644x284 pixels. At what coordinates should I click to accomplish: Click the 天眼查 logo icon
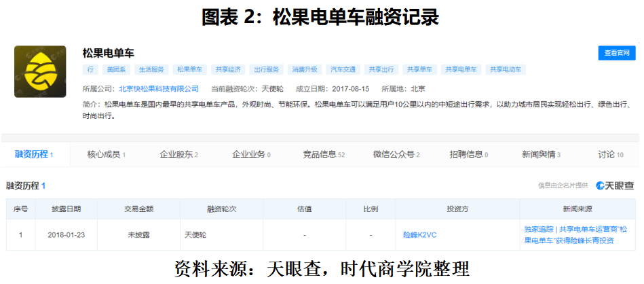tap(615, 185)
